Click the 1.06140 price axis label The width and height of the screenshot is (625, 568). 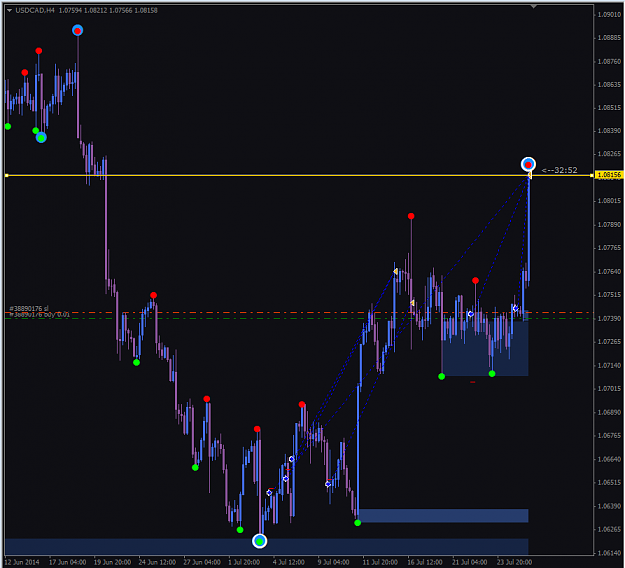pos(609,553)
